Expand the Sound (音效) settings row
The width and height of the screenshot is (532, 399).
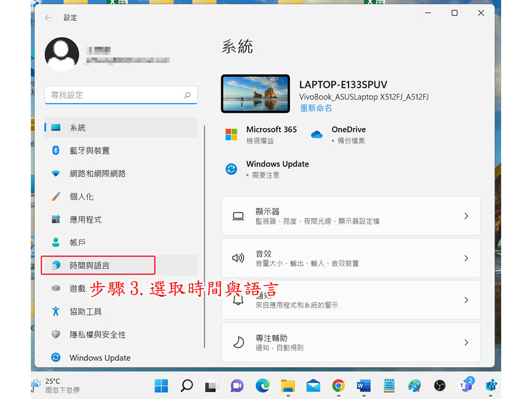click(x=351, y=258)
